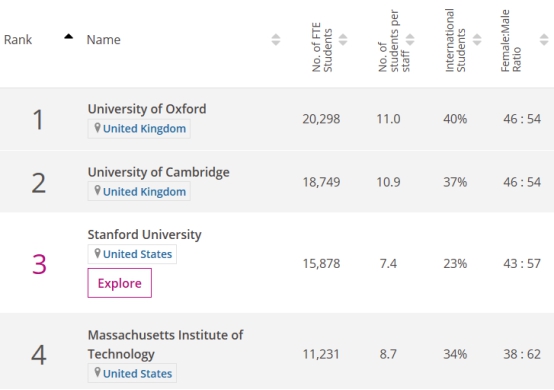Follow United Kingdom link under Oxford
This screenshot has height=390, width=554.
pos(144,129)
